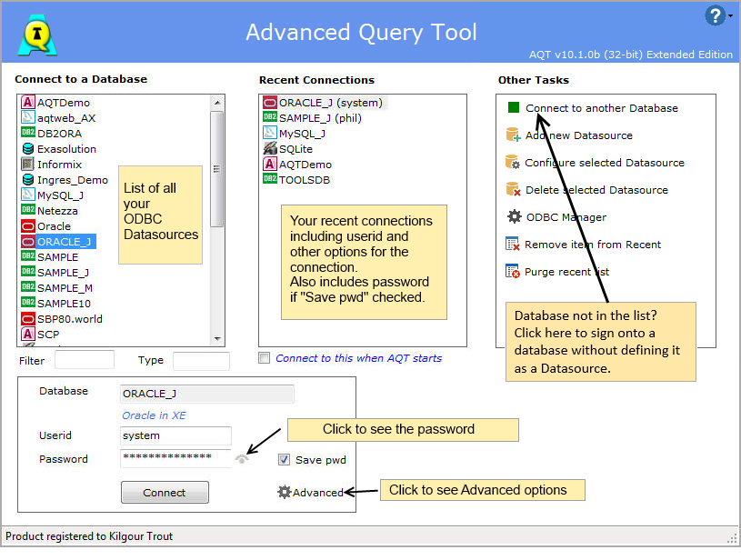741x560 pixels.
Task: Open the help icon dropdown arrow
Action: tap(731, 16)
